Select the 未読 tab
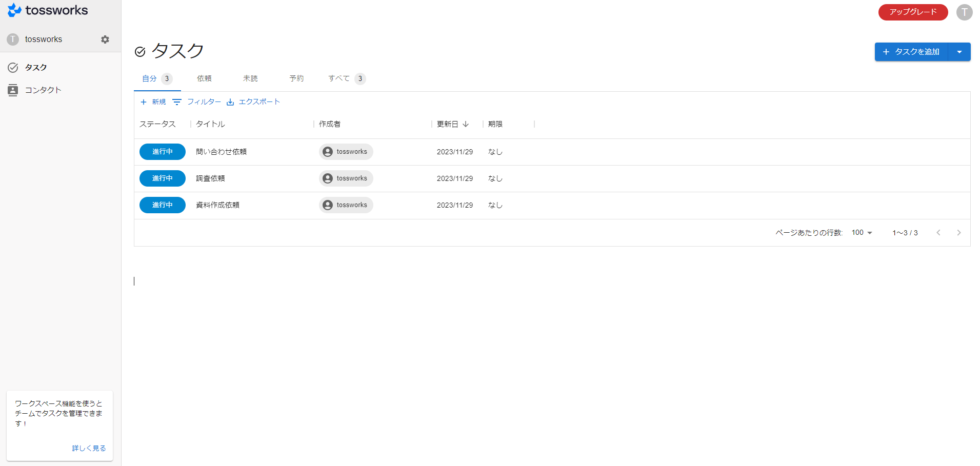 pos(250,78)
